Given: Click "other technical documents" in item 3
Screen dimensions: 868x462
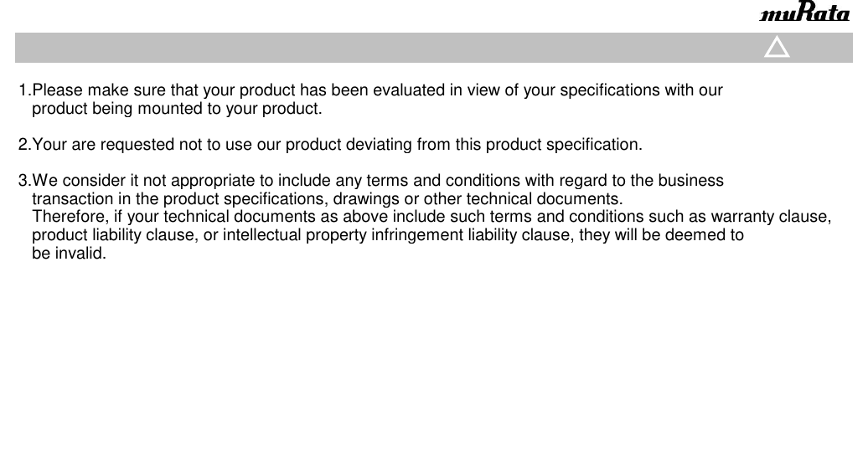Looking at the screenshot, I should pos(523,199).
